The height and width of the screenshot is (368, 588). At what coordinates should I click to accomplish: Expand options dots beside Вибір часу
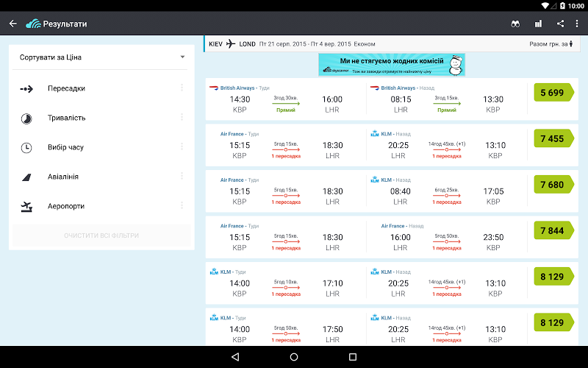pyautogui.click(x=182, y=146)
